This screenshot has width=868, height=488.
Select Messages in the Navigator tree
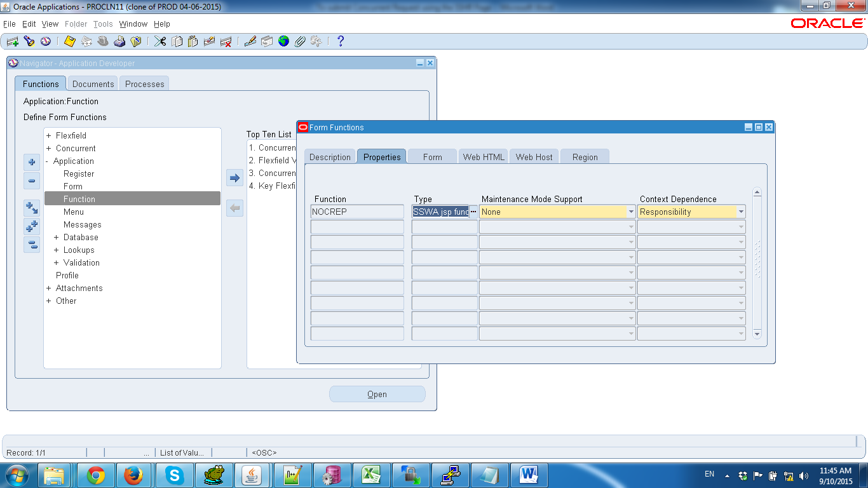[x=83, y=224]
